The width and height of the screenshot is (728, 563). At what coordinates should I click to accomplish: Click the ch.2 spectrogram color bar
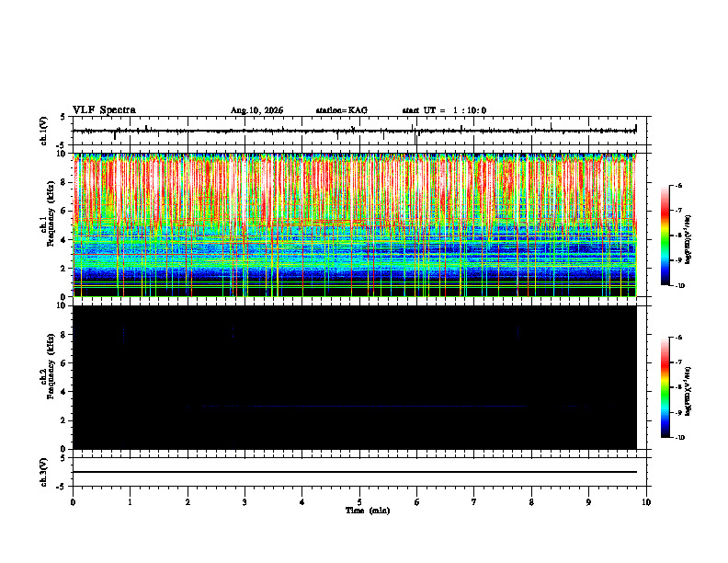(x=665, y=387)
